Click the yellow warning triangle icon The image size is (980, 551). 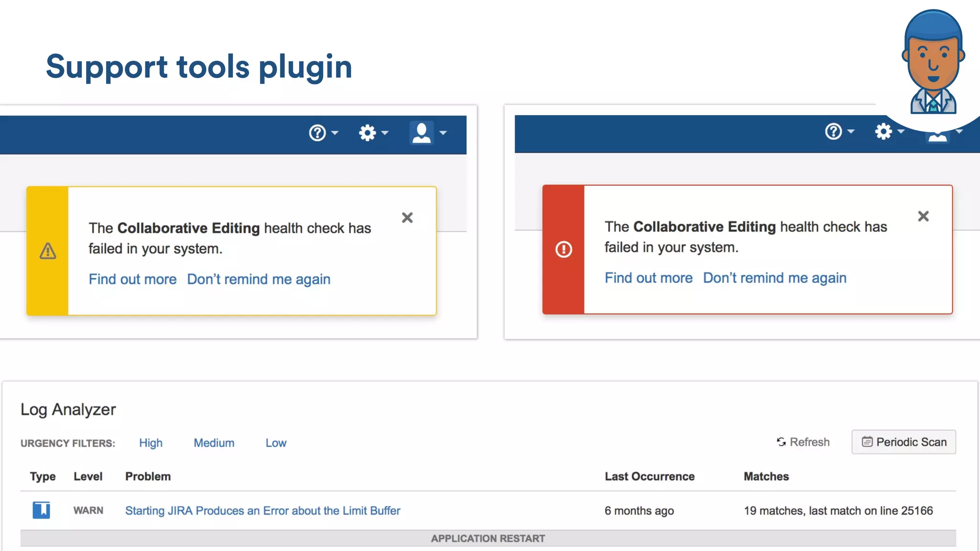[x=47, y=251]
